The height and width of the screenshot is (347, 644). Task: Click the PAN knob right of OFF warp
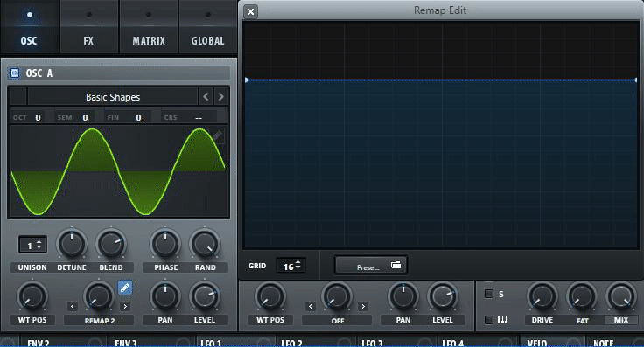point(402,296)
